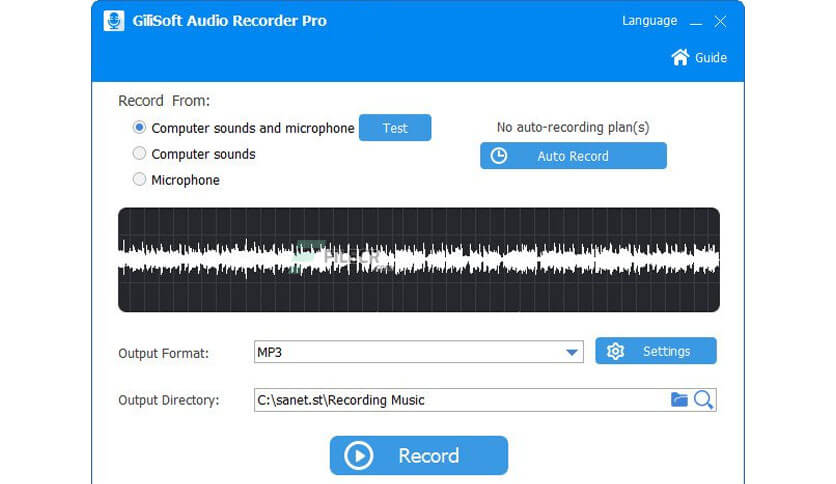836x484 pixels.
Task: Minimize the Audio Recorder window
Action: [696, 22]
